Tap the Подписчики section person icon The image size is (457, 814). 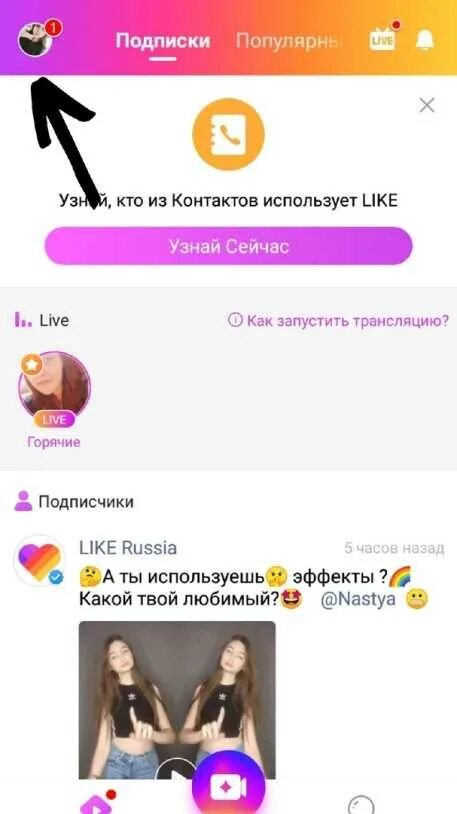pos(23,501)
